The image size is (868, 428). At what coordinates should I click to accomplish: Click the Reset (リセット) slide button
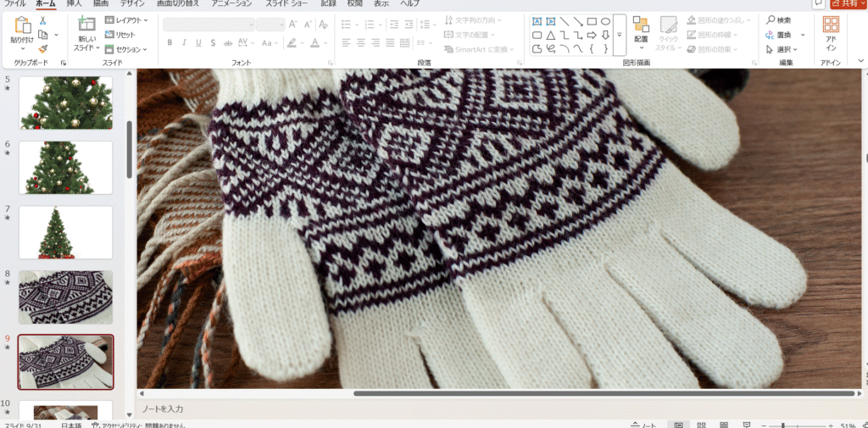point(125,35)
